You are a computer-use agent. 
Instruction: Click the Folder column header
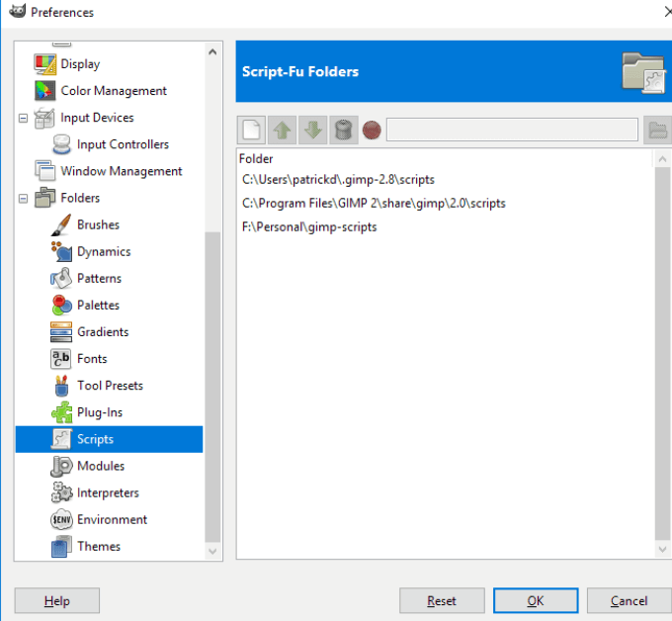[x=256, y=158]
